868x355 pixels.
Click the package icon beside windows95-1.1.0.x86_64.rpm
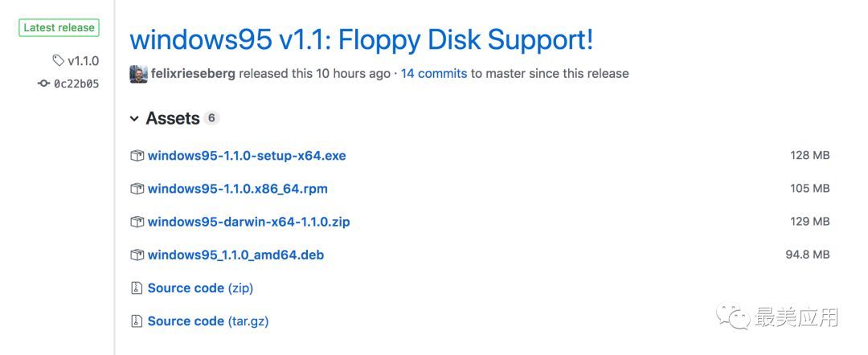pyautogui.click(x=137, y=189)
